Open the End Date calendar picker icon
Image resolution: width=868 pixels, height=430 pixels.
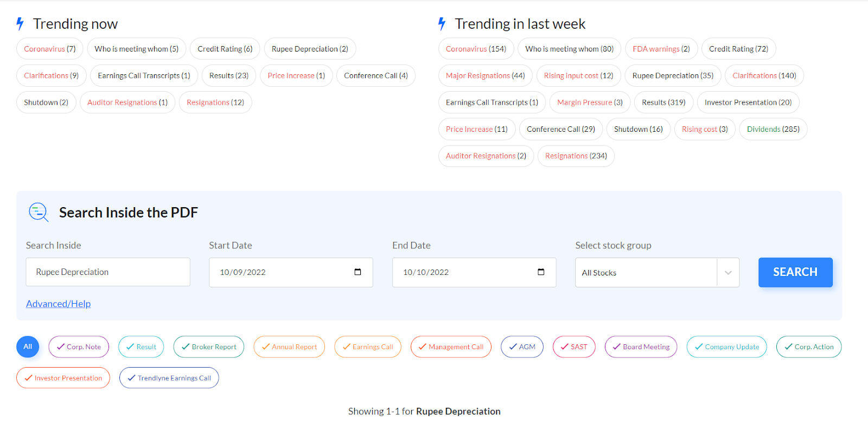pyautogui.click(x=541, y=272)
